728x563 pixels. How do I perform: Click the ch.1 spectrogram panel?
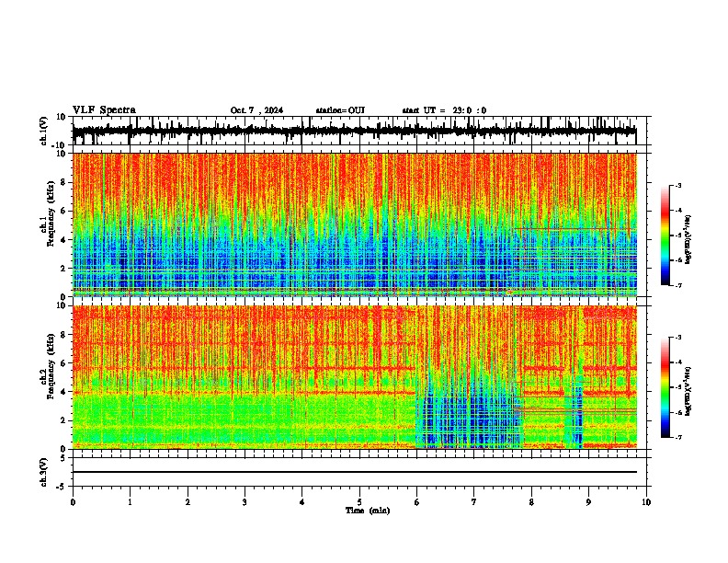(354, 224)
